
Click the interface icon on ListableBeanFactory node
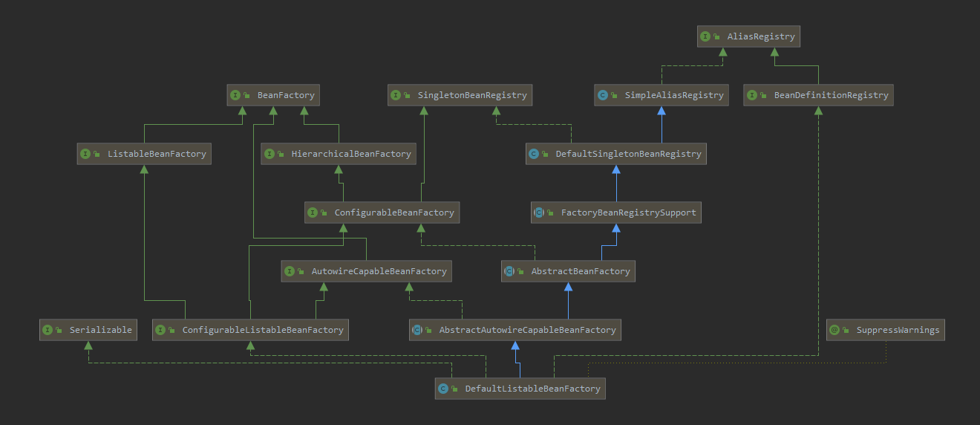tap(85, 154)
